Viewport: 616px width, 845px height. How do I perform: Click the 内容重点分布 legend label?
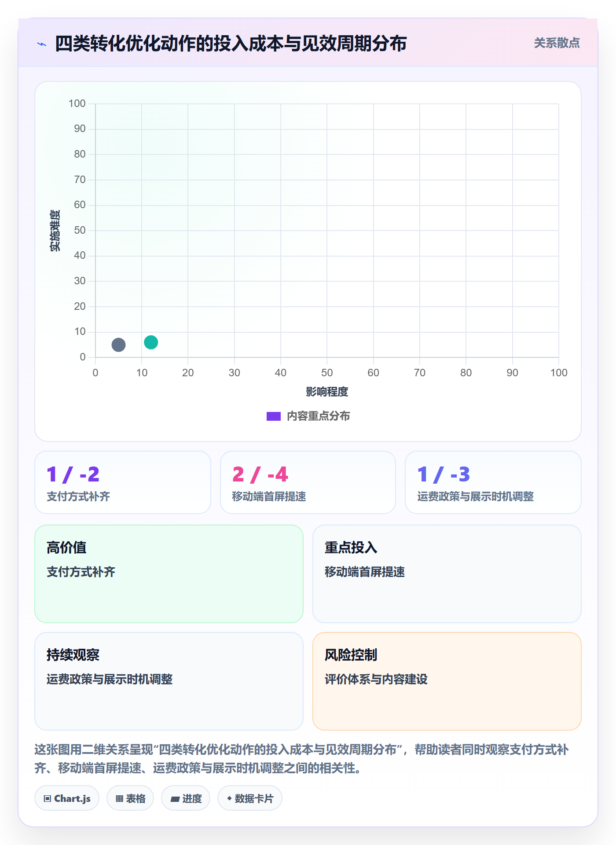pyautogui.click(x=318, y=416)
